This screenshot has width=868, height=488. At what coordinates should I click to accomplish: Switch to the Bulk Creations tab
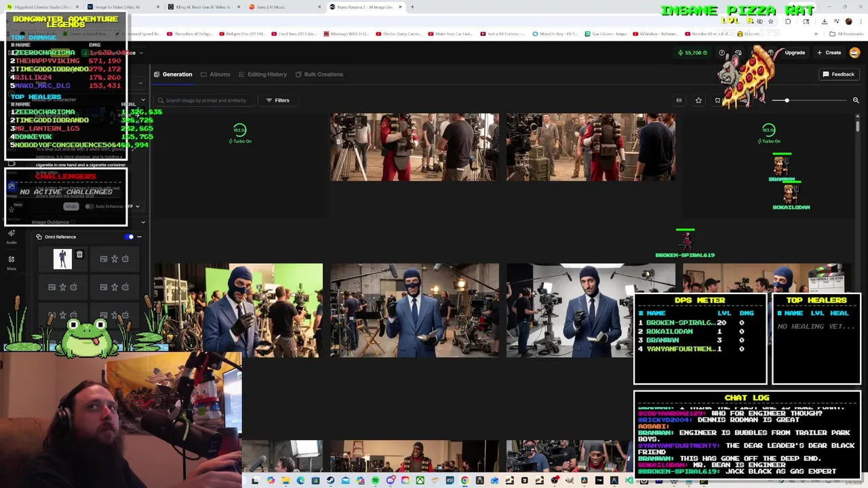coord(319,75)
